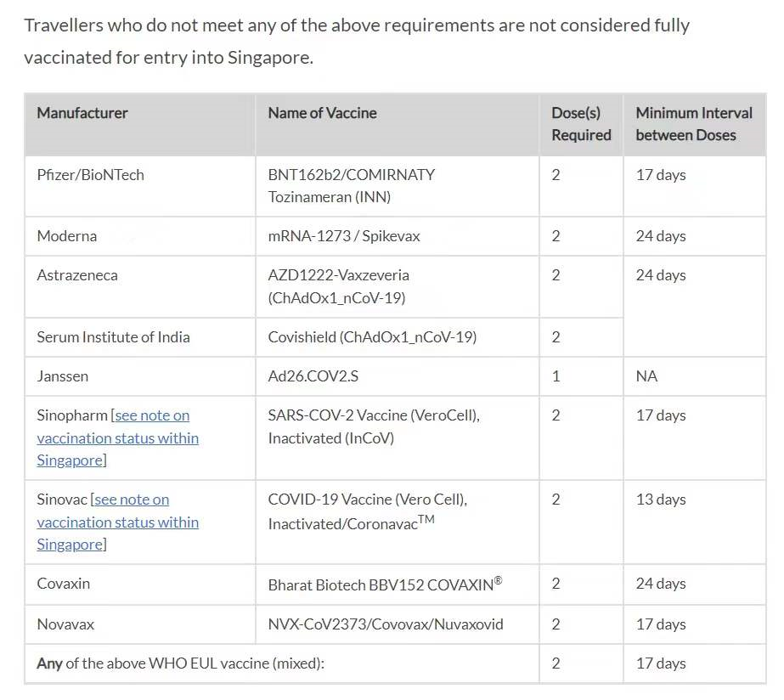Viewport: 784px width, 700px height.
Task: Select the Name of Vaccine header
Action: pos(322,113)
